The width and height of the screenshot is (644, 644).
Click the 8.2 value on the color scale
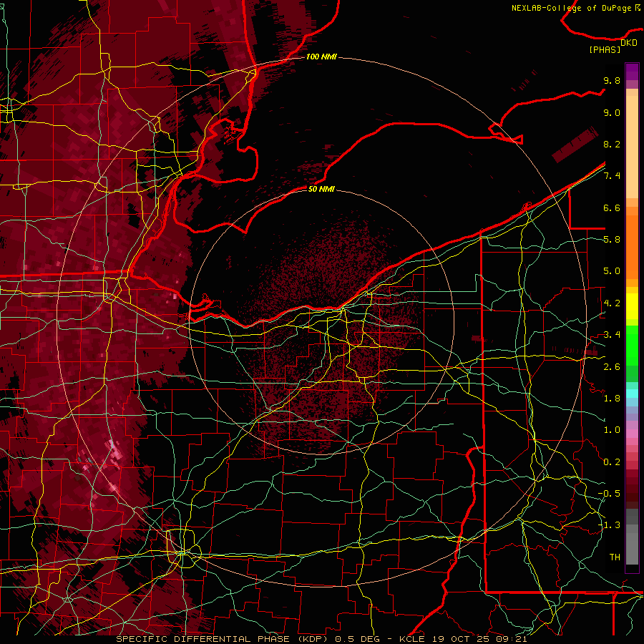click(x=612, y=144)
